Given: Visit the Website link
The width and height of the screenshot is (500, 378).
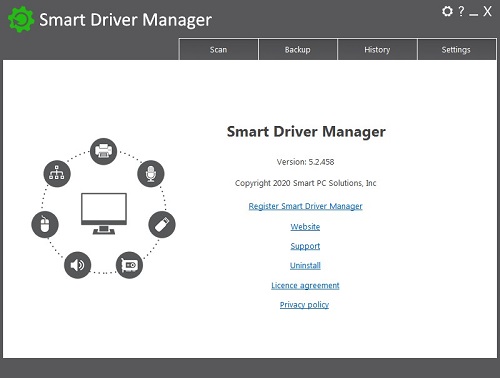Looking at the screenshot, I should click(305, 227).
